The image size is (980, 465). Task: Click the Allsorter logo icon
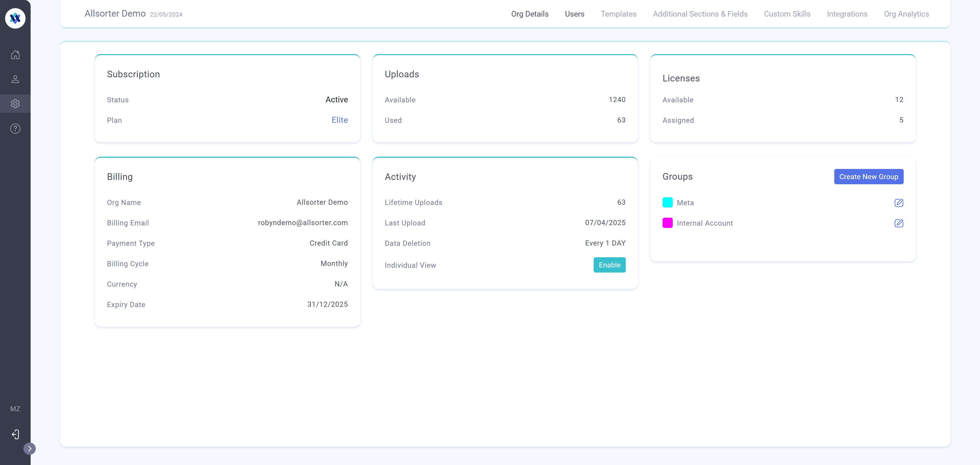(15, 18)
